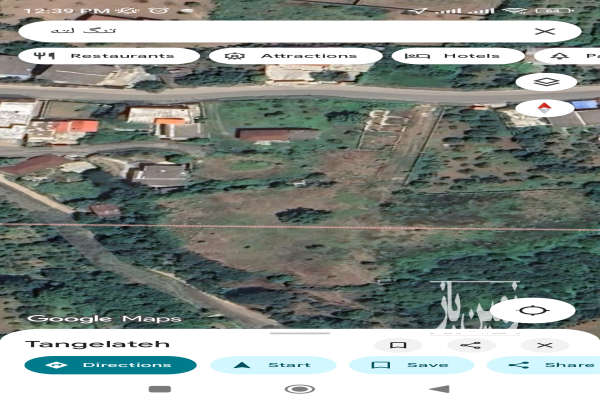Close the Tangelateh place card
Viewport: 600px width, 400px height.
tap(545, 345)
